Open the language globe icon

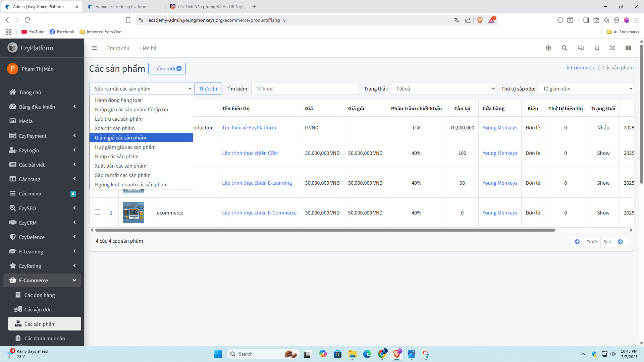point(548,48)
